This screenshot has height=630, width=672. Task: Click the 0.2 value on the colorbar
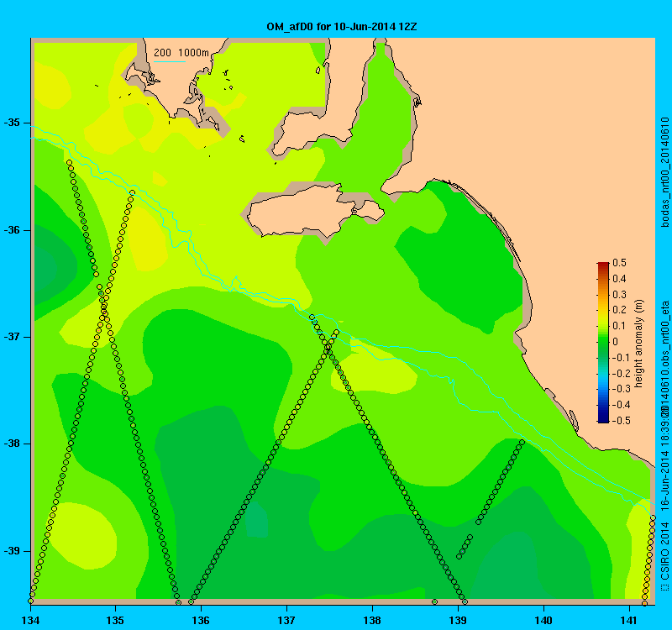(619, 310)
